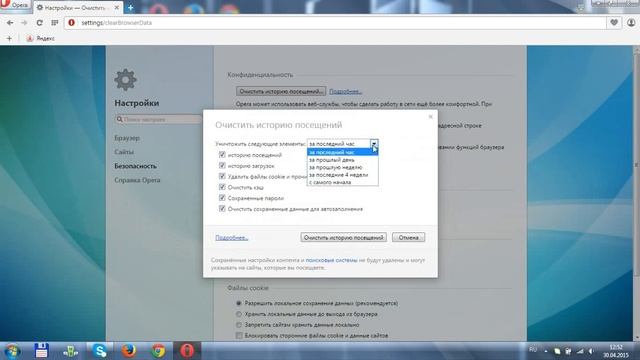Select 'с самого начала' option

pyautogui.click(x=342, y=182)
